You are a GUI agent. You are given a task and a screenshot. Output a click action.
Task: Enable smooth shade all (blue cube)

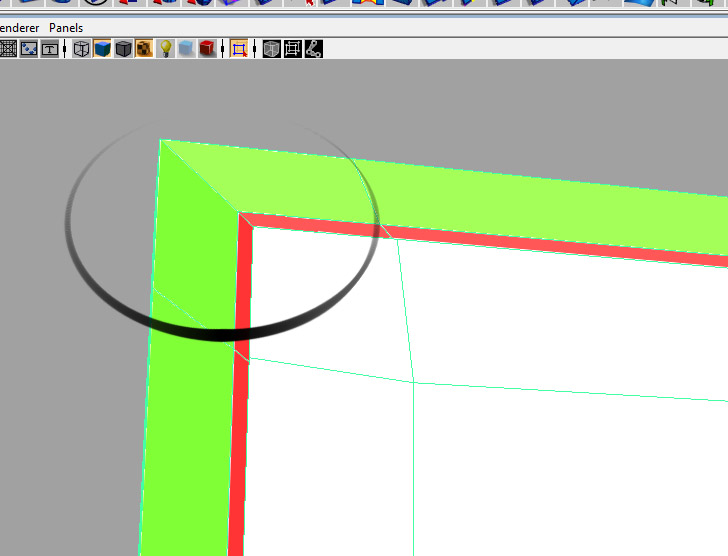tap(102, 49)
